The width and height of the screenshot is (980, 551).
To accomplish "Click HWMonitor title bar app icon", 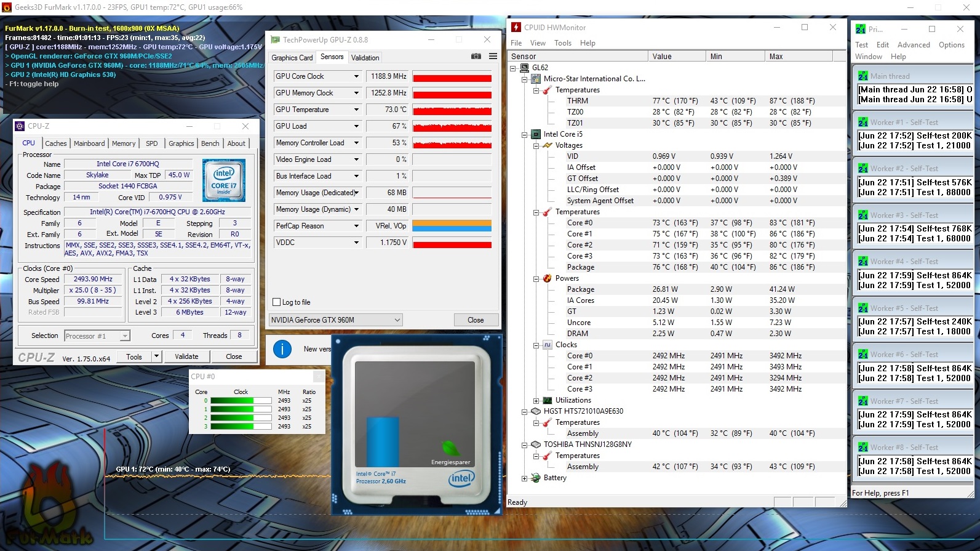I will click(517, 27).
